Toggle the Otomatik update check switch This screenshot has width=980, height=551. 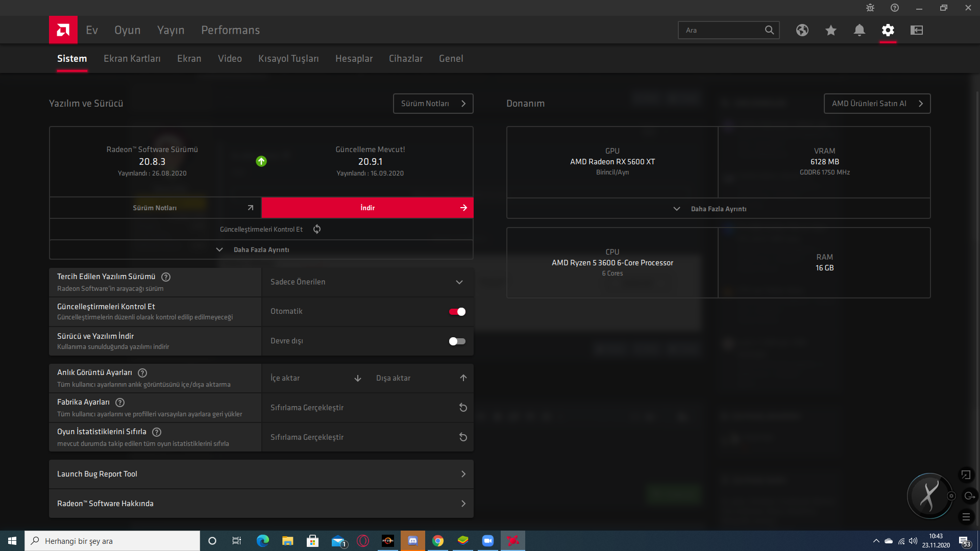[457, 312]
